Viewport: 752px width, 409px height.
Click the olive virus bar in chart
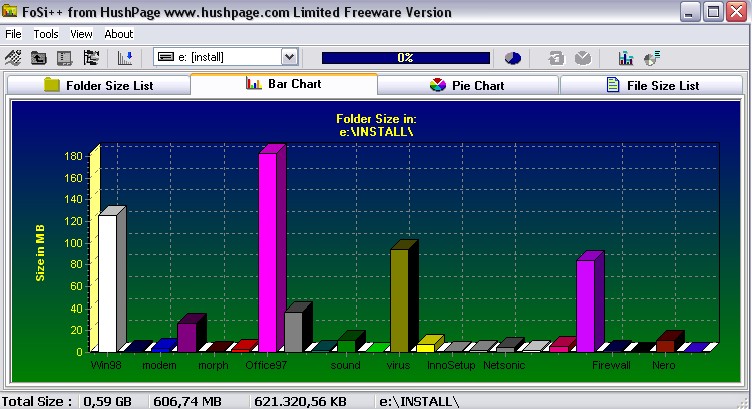tap(399, 301)
